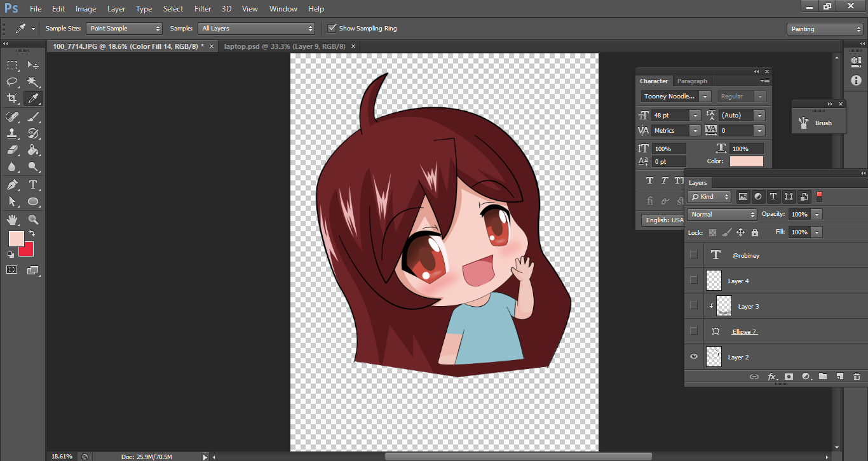The image size is (868, 461).
Task: Switch to the Paragraph tab
Action: (x=692, y=81)
